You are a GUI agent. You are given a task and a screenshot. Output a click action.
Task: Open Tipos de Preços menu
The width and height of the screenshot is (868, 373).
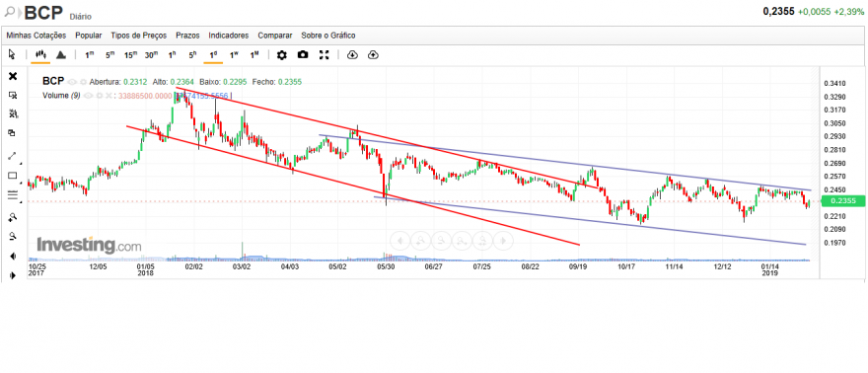[x=138, y=36]
